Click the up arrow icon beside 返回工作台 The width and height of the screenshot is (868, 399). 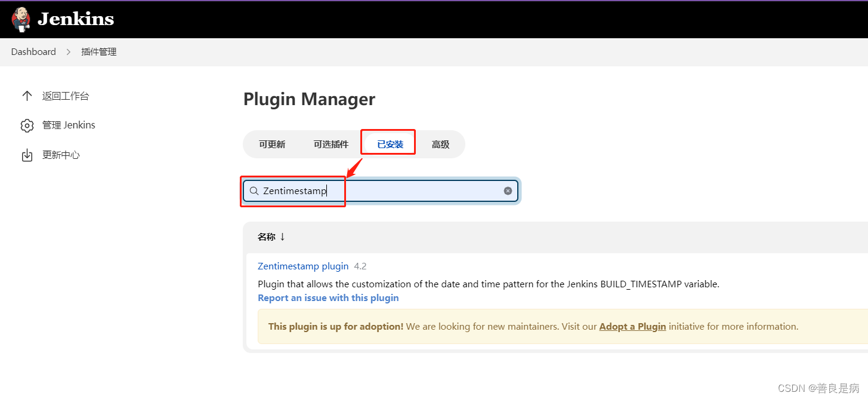27,96
